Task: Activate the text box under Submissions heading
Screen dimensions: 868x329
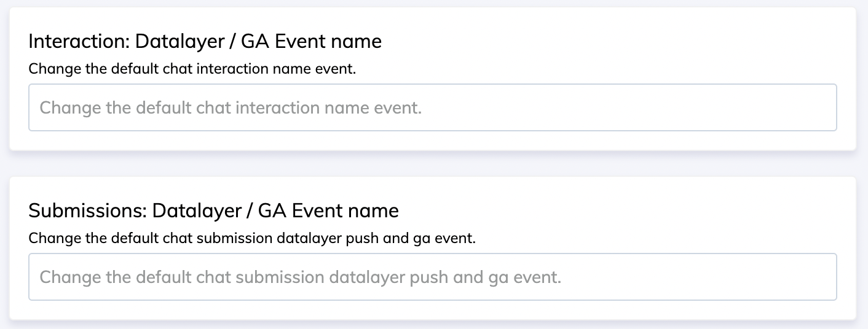Action: click(433, 277)
